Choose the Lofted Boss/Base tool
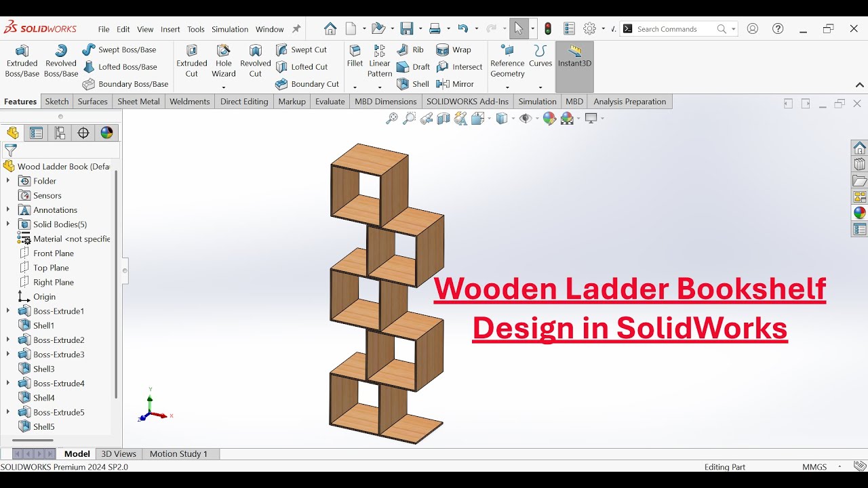The image size is (868, 488). click(120, 67)
